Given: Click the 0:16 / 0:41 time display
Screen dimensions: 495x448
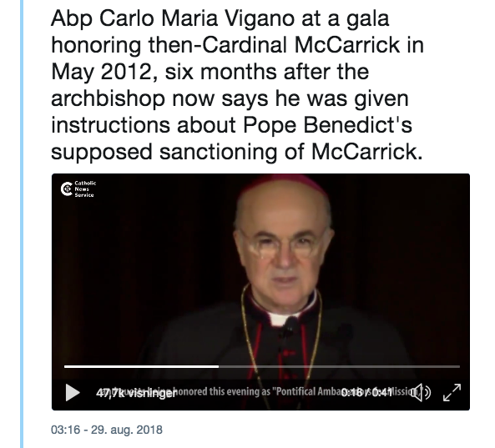Looking at the screenshot, I should (366, 393).
